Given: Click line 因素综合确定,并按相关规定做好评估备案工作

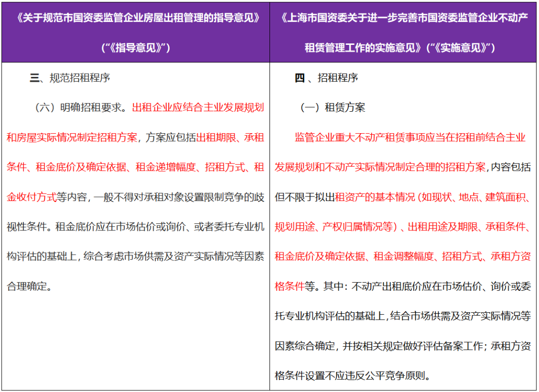Looking at the screenshot, I should (x=403, y=346).
